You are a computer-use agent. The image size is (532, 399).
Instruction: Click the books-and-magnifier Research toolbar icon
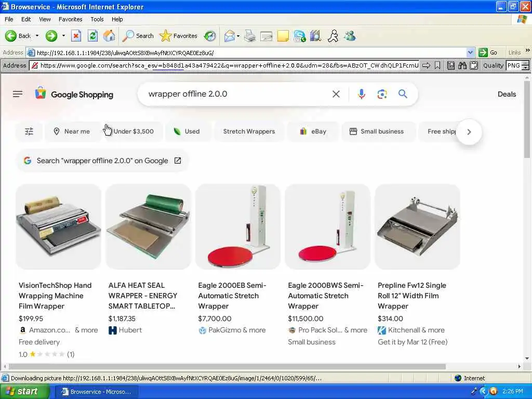pos(315,36)
